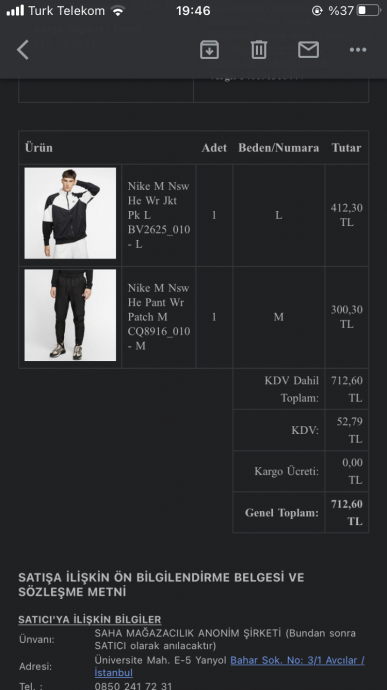This screenshot has height=690, width=387.
Task: Mark as unread with the envelope icon
Action: (x=308, y=50)
